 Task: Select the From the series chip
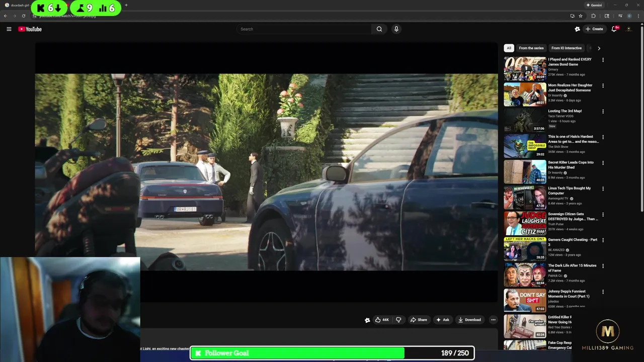pyautogui.click(x=531, y=48)
